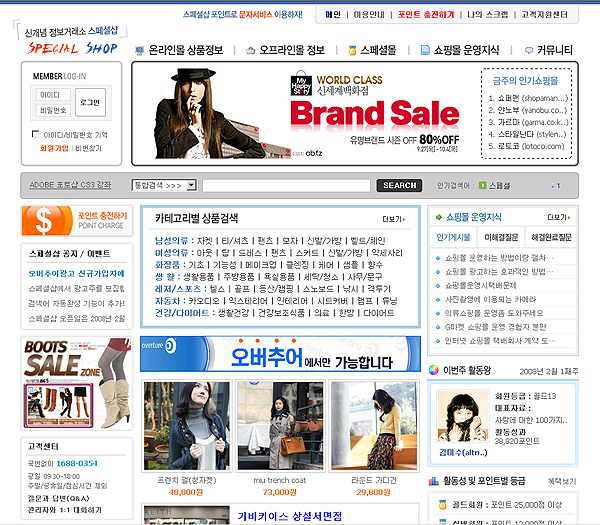Toggle the remember ID/password checkbox
Viewport: 600px width, 525px height.
36,134
